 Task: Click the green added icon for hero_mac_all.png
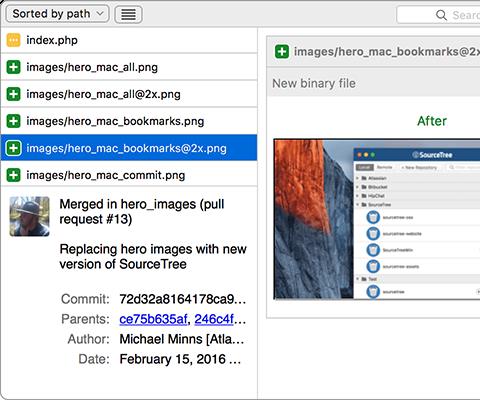pos(13,67)
